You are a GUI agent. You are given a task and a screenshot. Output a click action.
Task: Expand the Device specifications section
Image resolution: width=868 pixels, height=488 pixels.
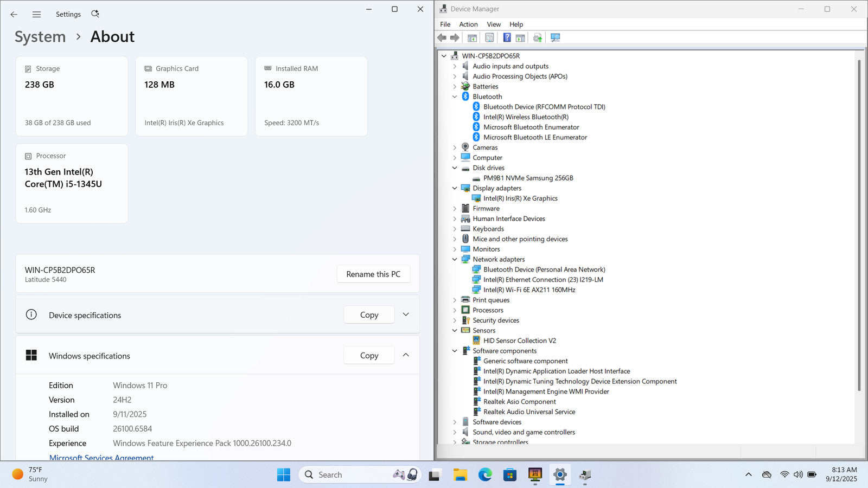pyautogui.click(x=406, y=314)
